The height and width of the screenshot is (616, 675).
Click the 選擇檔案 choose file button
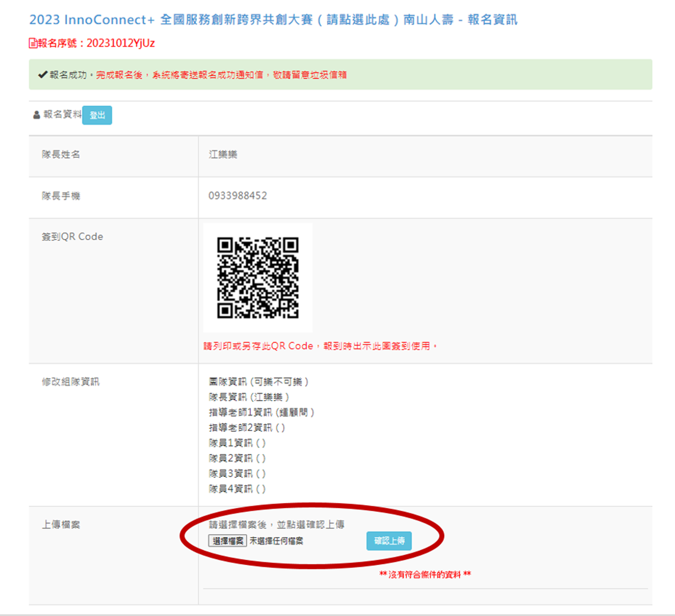(x=228, y=541)
